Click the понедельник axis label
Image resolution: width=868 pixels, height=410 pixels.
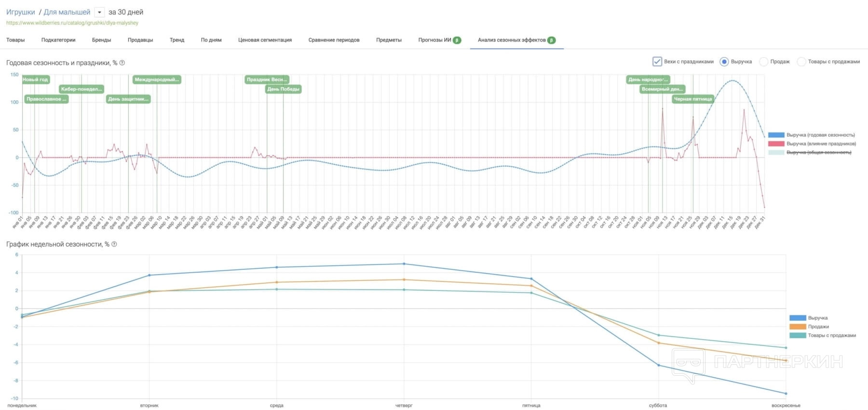pyautogui.click(x=22, y=406)
